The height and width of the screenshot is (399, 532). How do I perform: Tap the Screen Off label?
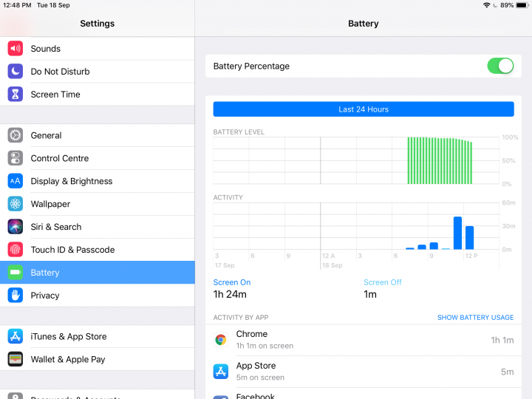click(x=383, y=282)
